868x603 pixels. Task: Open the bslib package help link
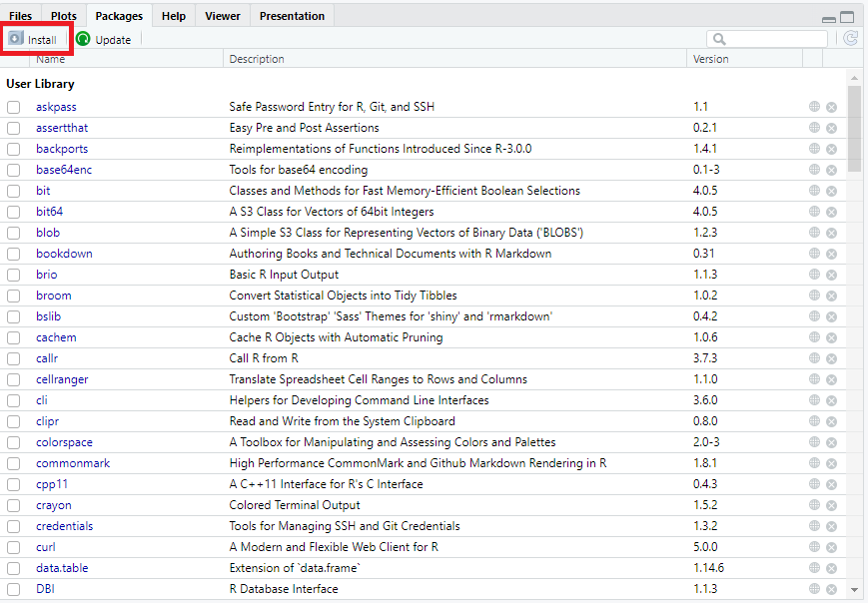point(48,316)
